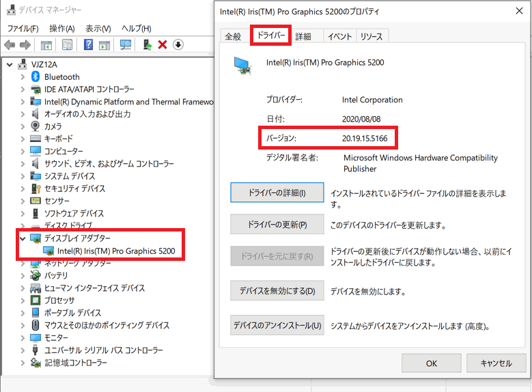Expand the システム デバイス node
Viewport: 532px width, 392px height.
tap(23, 176)
